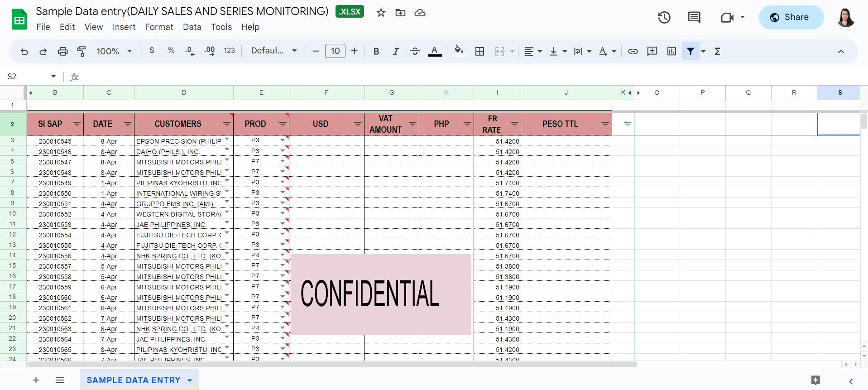Open Functions sigma icon
This screenshot has width=868, height=390.
click(x=717, y=52)
